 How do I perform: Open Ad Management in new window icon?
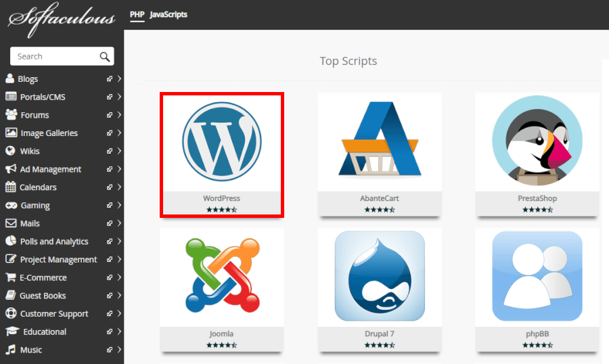click(x=110, y=169)
